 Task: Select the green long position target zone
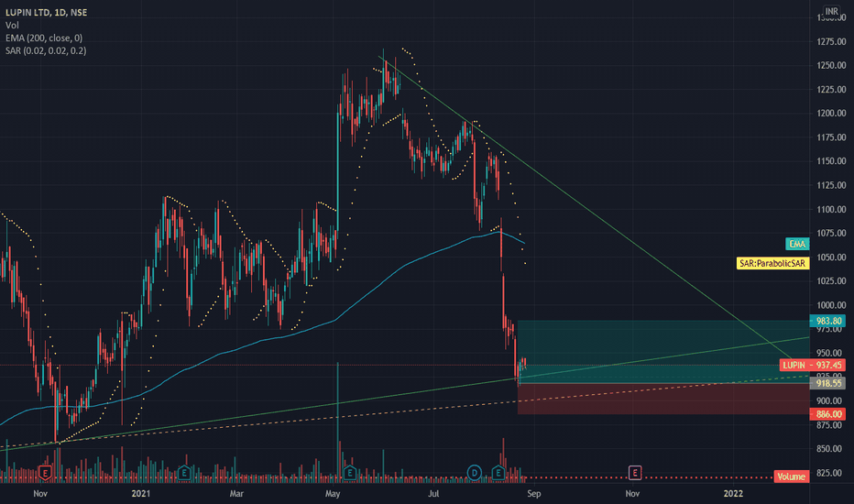663,352
